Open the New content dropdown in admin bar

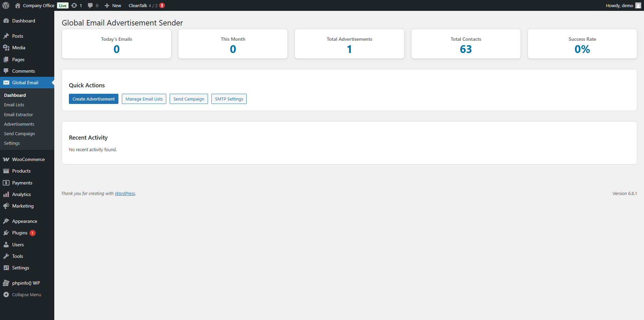113,5
